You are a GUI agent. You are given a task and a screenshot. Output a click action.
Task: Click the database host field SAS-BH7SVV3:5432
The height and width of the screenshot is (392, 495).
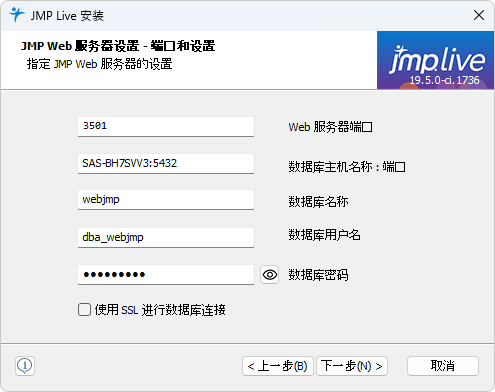click(166, 163)
